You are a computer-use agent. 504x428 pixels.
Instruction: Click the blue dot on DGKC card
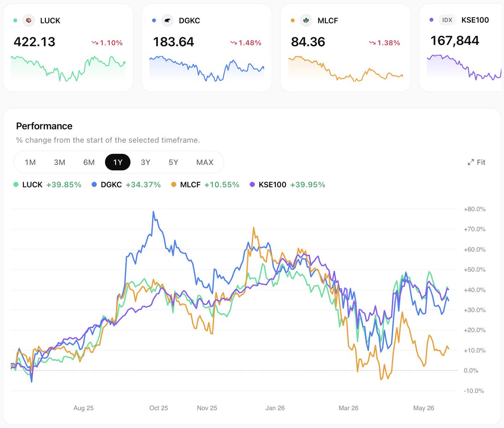(x=154, y=20)
